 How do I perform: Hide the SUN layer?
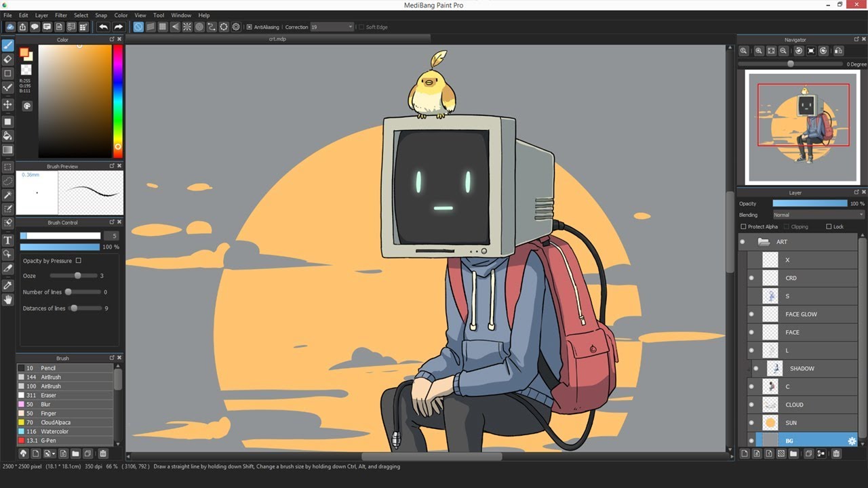point(751,423)
